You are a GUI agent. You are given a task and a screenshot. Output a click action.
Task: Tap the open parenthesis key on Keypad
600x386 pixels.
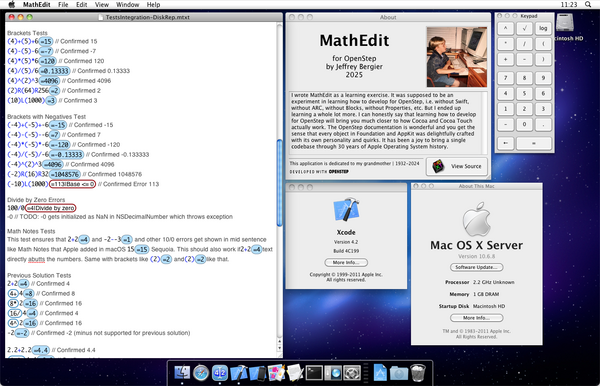[x=543, y=44]
